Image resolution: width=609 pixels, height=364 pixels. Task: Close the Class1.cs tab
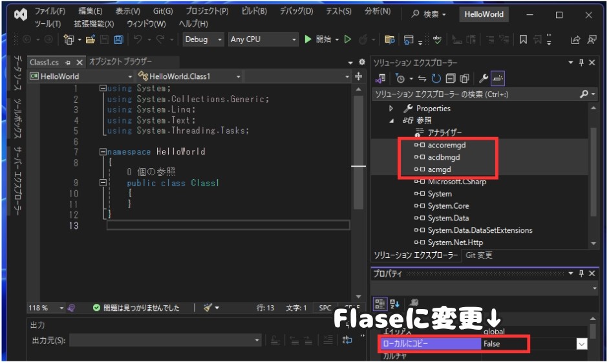point(80,63)
